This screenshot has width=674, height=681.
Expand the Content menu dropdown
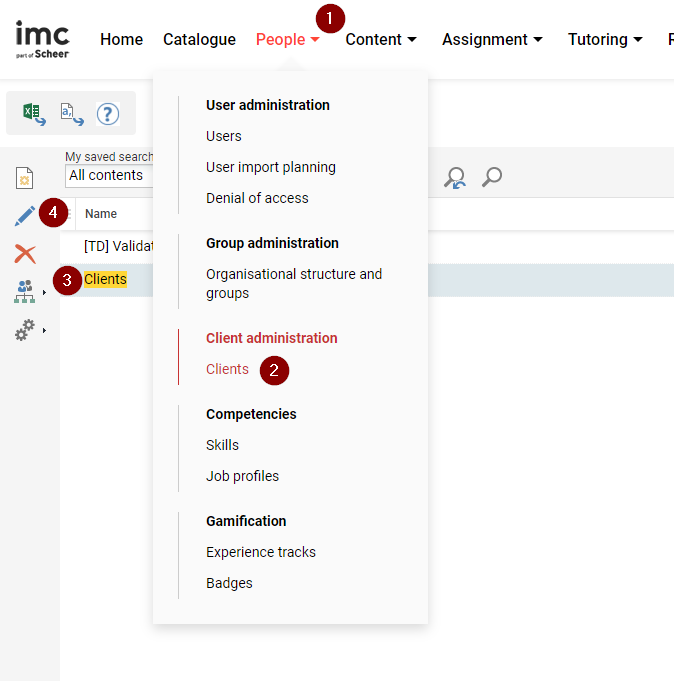coord(381,40)
